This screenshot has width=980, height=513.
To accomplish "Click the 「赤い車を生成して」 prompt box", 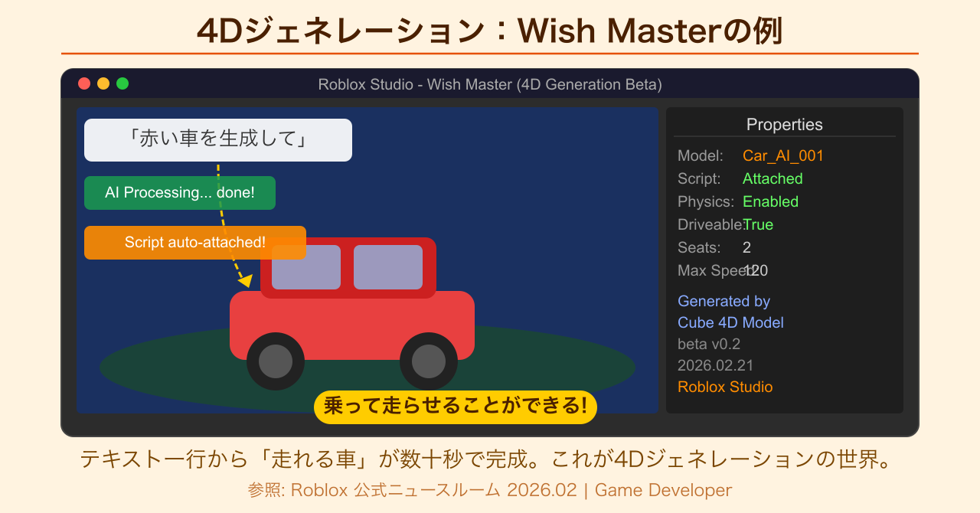I will tap(218, 140).
